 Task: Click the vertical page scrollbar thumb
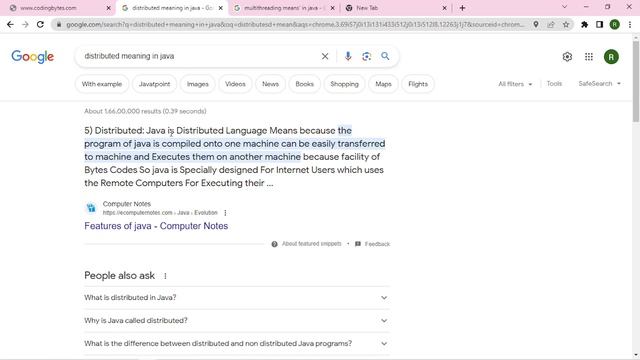pos(636,81)
